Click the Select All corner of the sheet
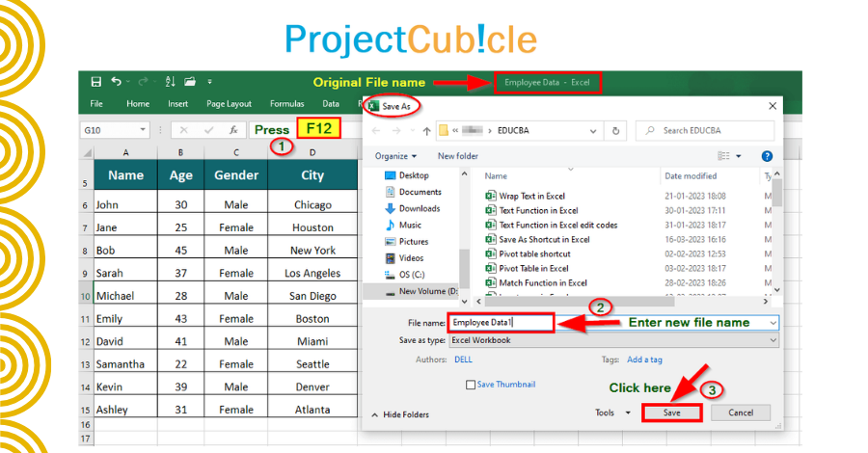Viewport: 868px width, 453px height. 87,152
